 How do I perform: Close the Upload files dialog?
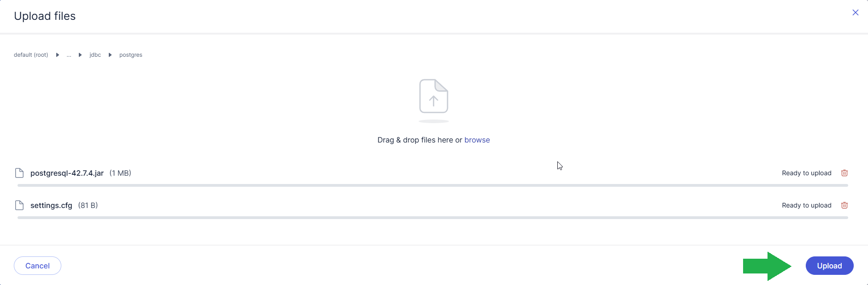855,12
